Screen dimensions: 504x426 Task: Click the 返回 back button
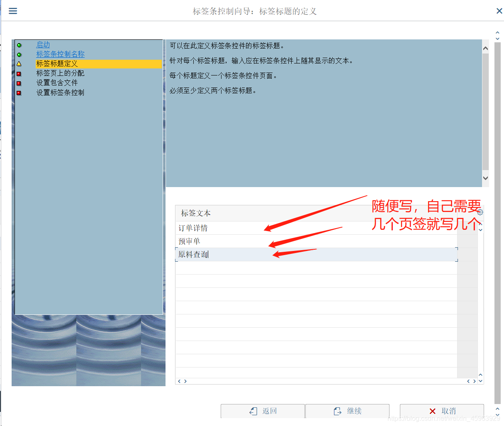tap(263, 411)
